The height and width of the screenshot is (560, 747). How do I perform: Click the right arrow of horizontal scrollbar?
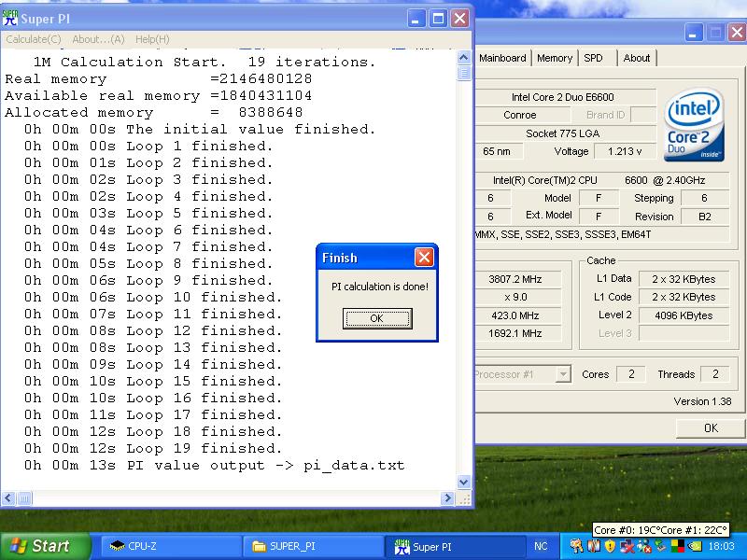[x=447, y=498]
